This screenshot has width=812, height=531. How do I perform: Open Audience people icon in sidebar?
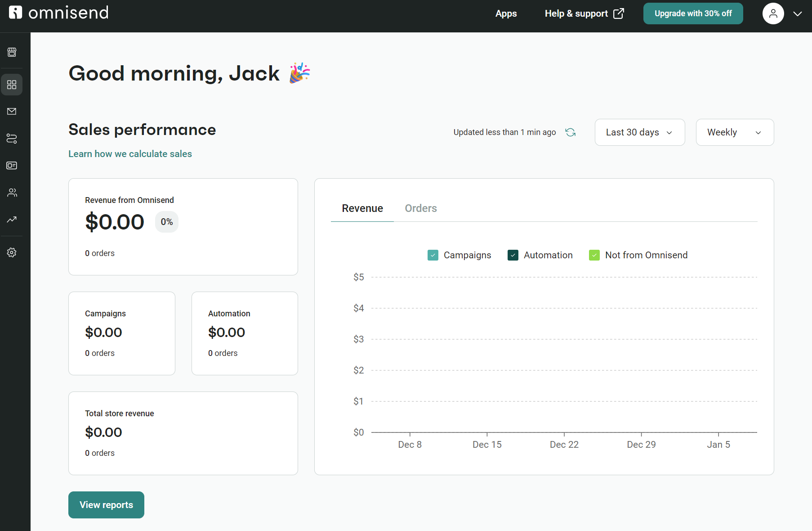(x=12, y=193)
